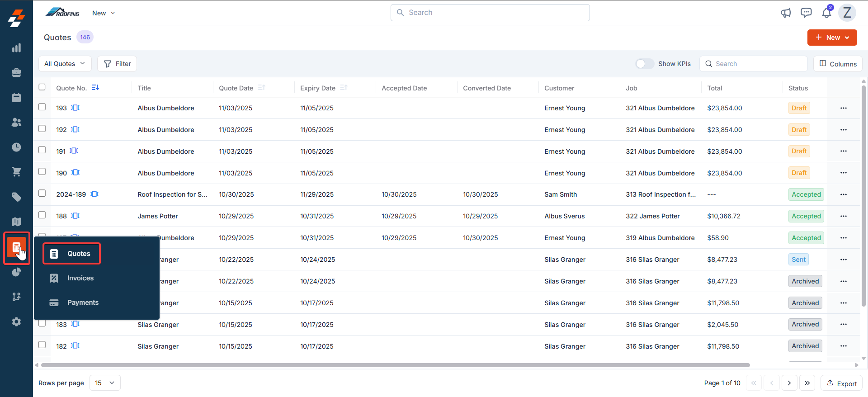This screenshot has height=397, width=868.
Task: Click the Sent status badge
Action: pyautogui.click(x=798, y=260)
